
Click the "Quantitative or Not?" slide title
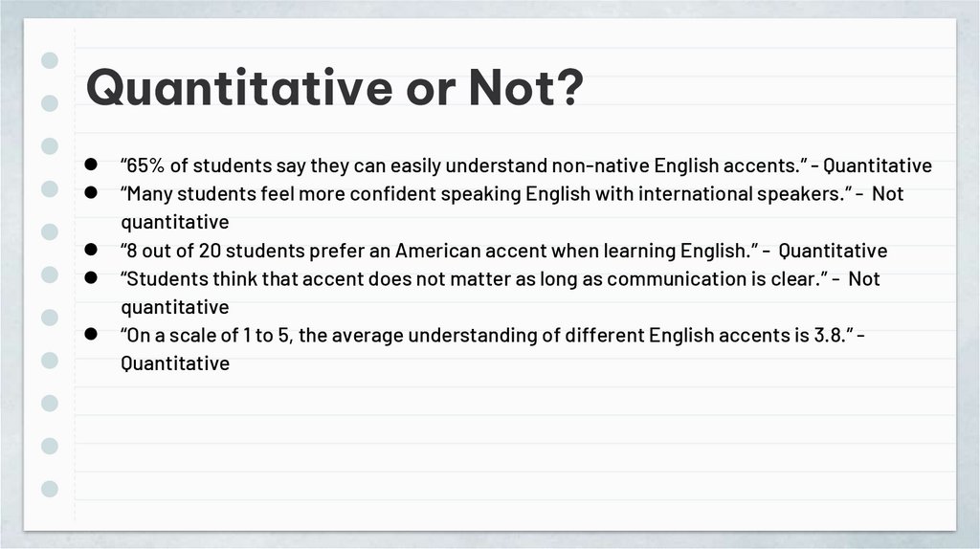tap(334, 90)
